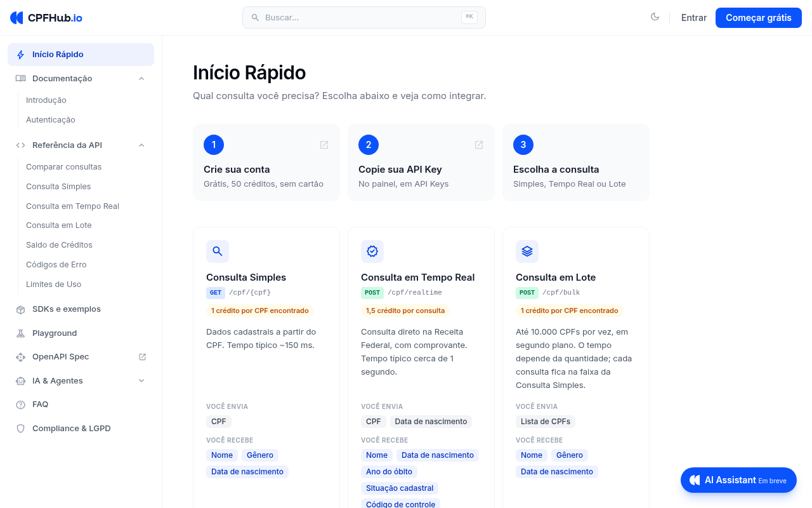Click the robot icon beside IA & Agentes
812x508 pixels.
tap(21, 381)
